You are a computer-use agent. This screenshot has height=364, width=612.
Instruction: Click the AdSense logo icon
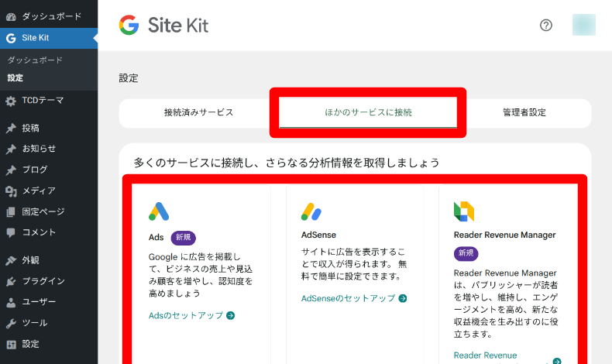[x=311, y=211]
